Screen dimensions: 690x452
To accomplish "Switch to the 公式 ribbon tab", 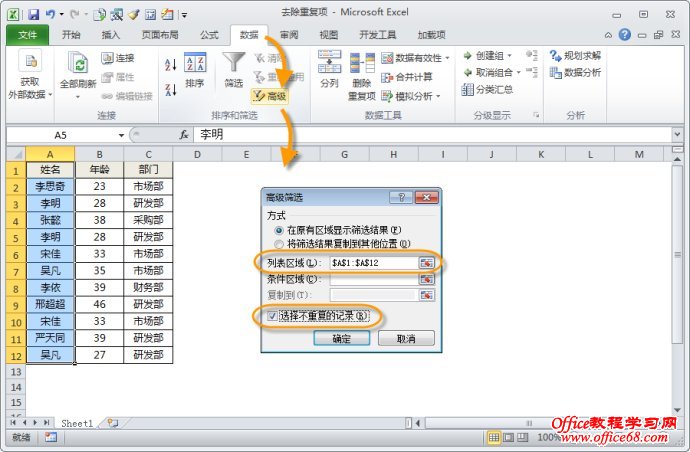I will click(208, 34).
